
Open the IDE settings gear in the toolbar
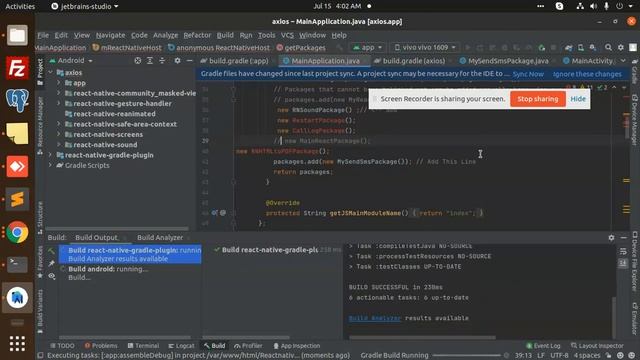pos(620,48)
